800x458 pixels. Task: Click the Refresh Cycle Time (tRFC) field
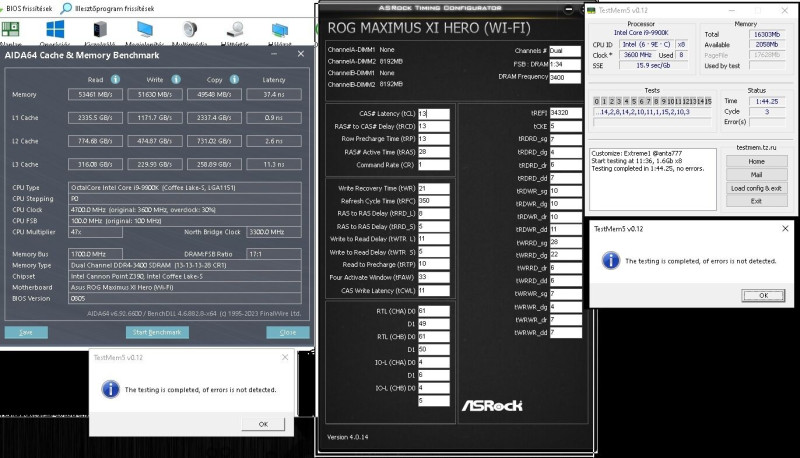(434, 201)
